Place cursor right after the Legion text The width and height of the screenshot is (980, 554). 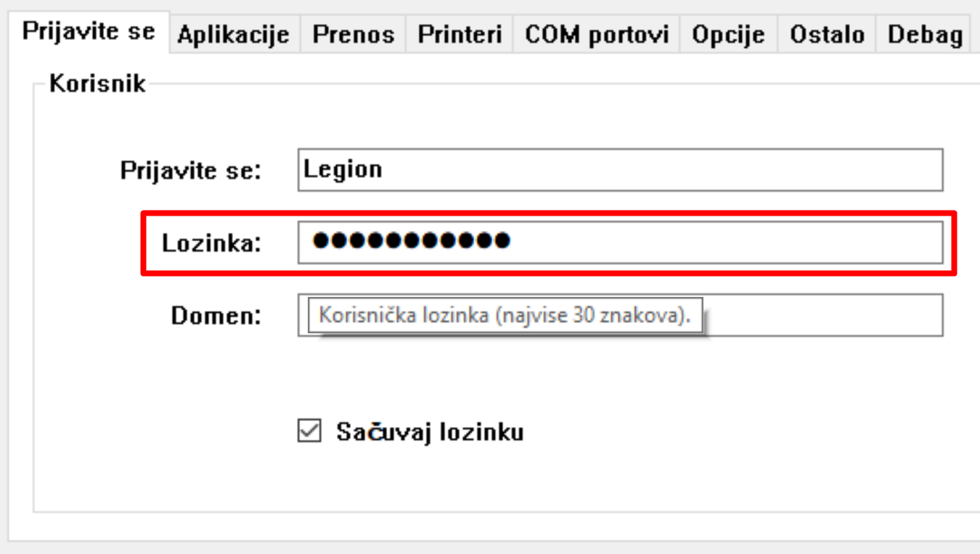pyautogui.click(x=385, y=170)
